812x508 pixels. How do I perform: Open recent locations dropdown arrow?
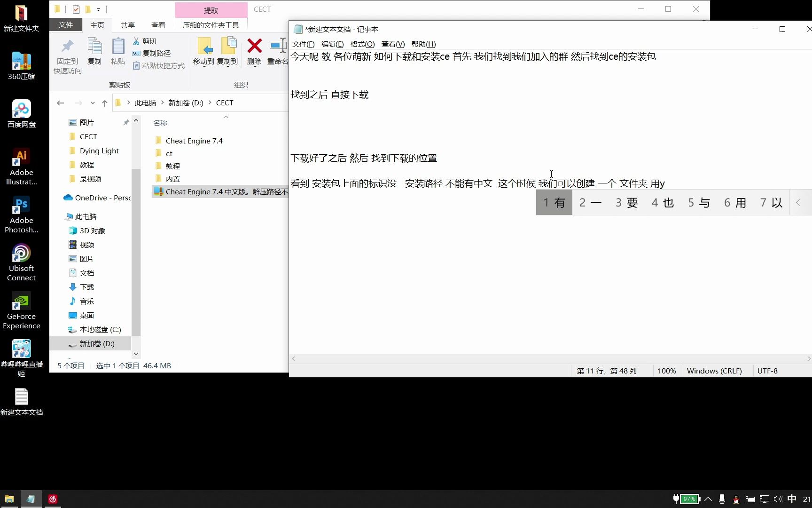click(93, 103)
